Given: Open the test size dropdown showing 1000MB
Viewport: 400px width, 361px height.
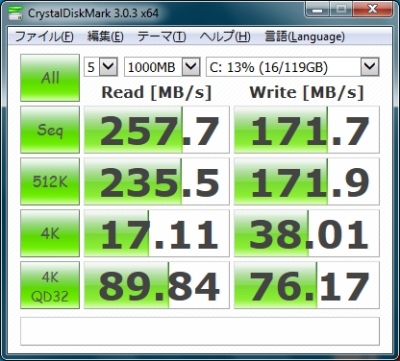Looking at the screenshot, I should [x=162, y=67].
